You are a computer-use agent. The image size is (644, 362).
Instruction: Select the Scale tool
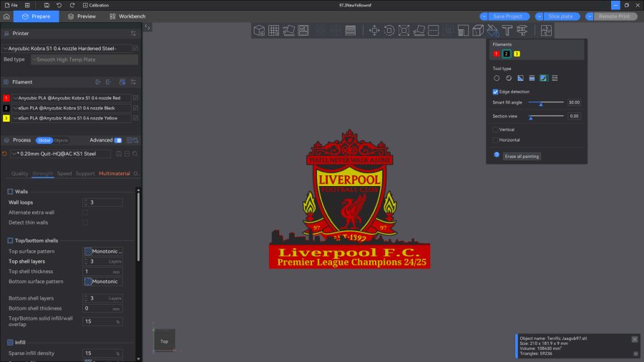[x=404, y=30]
